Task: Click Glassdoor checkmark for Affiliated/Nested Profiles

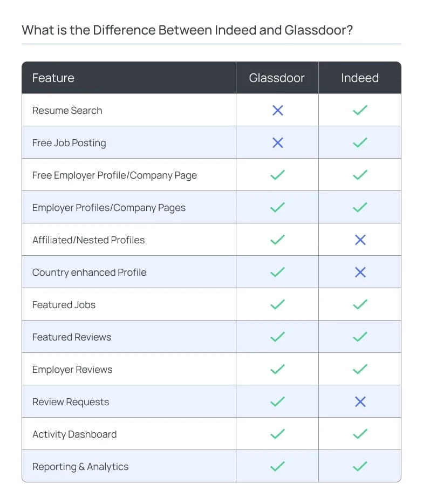Action: [277, 240]
